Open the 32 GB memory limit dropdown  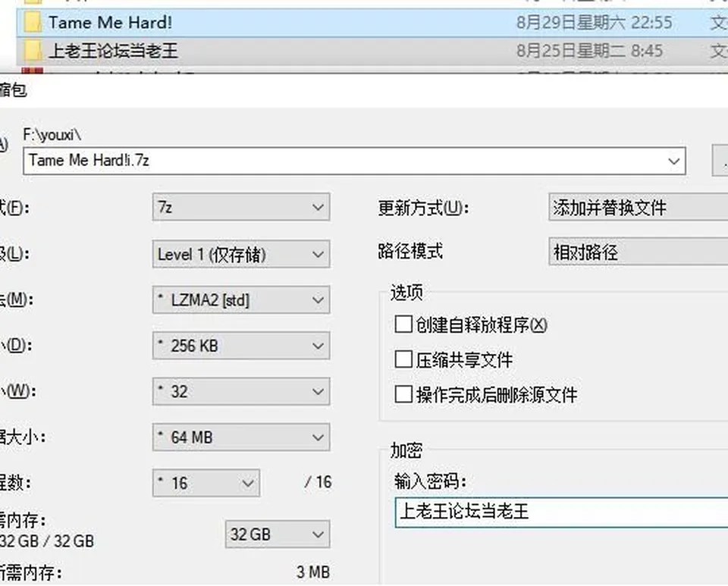point(278,534)
